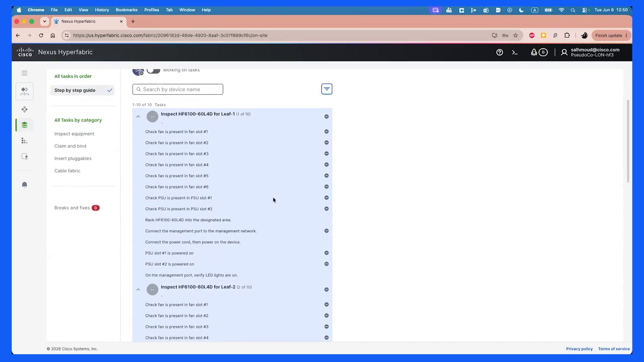This screenshot has height=362, width=644.
Task: Open the hamburger navigation menu
Action: (x=24, y=73)
